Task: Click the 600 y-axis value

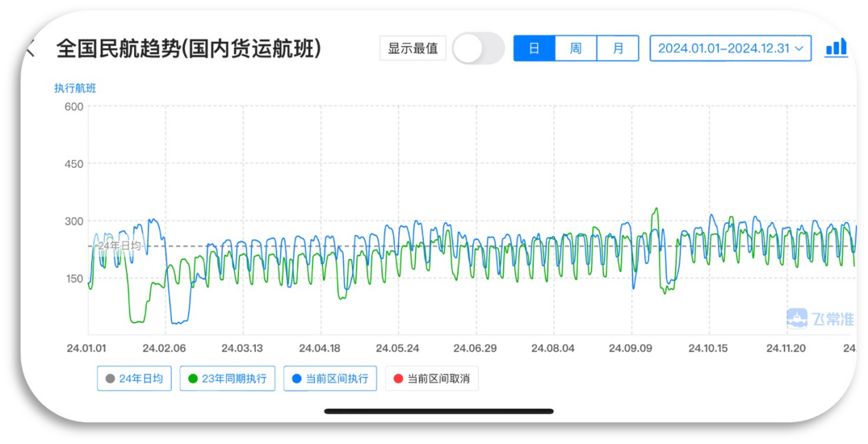Action: [73, 106]
